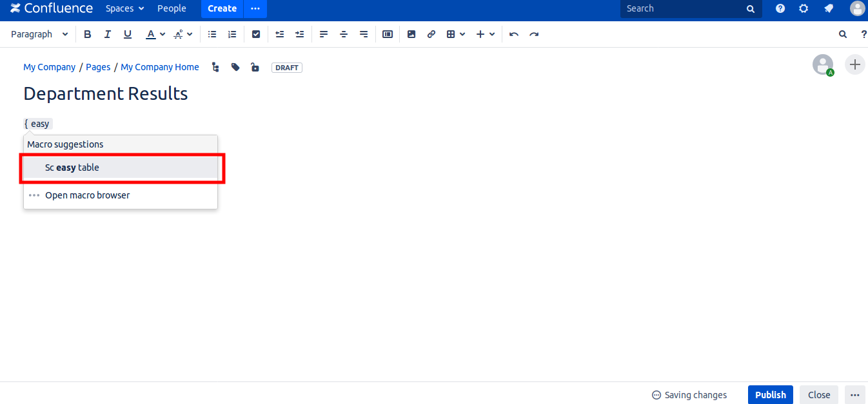Choose 'Open macro browser' option
Viewport: 868px width, 404px height.
(87, 195)
